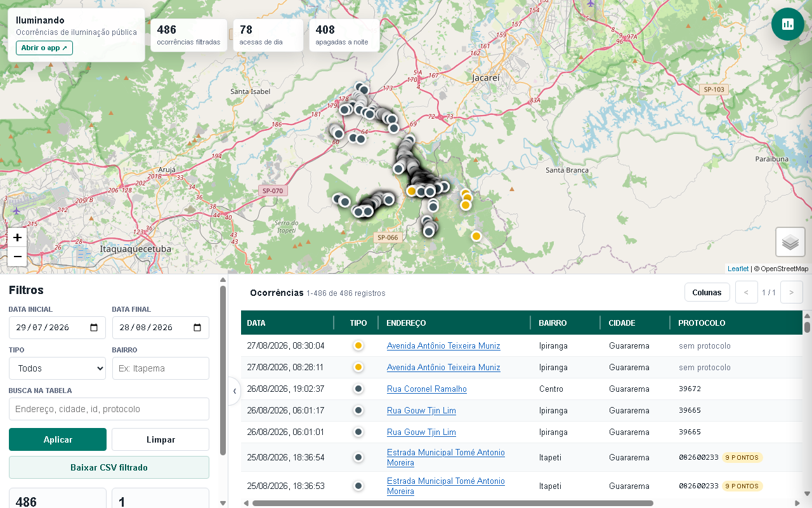The image size is (812, 508).
Task: Click the dark type dot in Rua Coronel Ramalho row
Action: coord(358,389)
